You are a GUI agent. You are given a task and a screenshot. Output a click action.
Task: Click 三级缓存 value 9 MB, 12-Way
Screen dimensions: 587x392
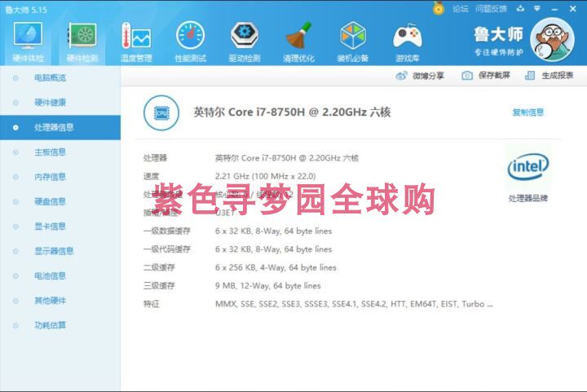pyautogui.click(x=268, y=286)
